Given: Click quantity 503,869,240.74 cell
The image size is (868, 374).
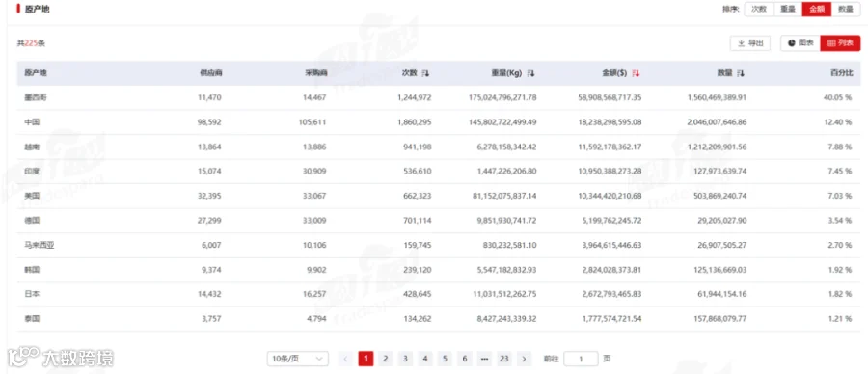Looking at the screenshot, I should pyautogui.click(x=719, y=196).
